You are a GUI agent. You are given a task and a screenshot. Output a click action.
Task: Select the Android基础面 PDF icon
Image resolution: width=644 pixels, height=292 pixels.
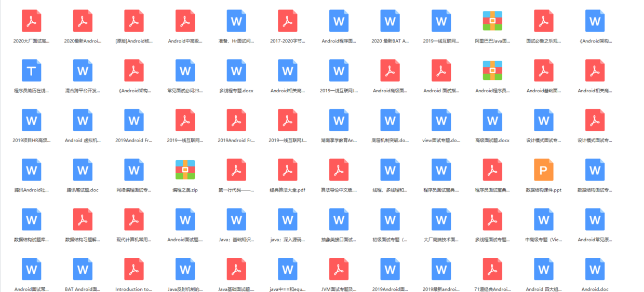(544, 71)
